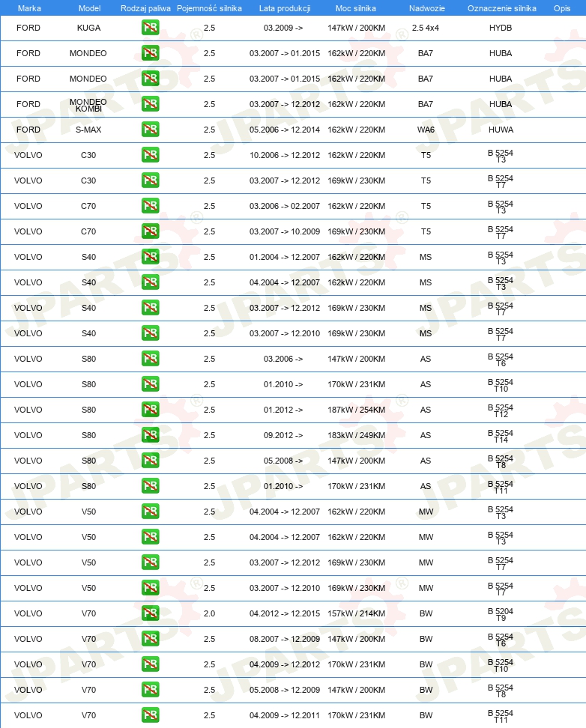This screenshot has height=728, width=586.
Task: Select the S-MAX model cell
Action: [x=88, y=130]
